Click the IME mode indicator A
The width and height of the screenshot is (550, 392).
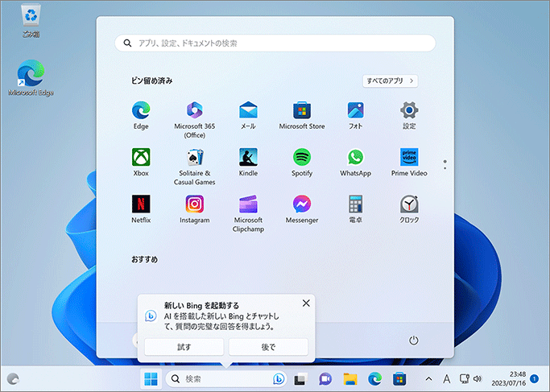point(447,379)
